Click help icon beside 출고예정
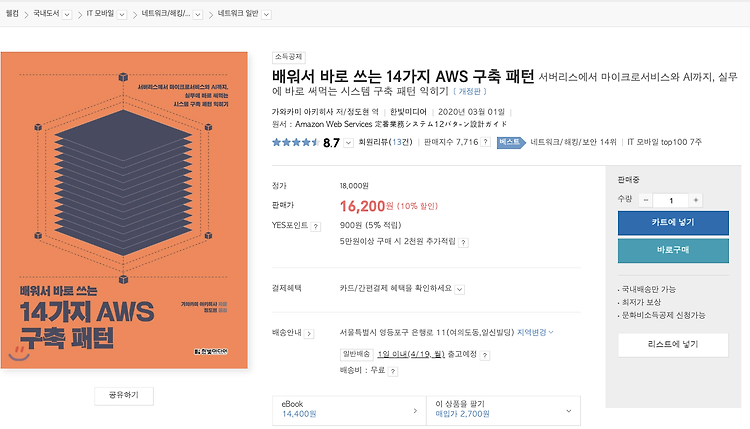The height and width of the screenshot is (429, 750). pos(485,355)
